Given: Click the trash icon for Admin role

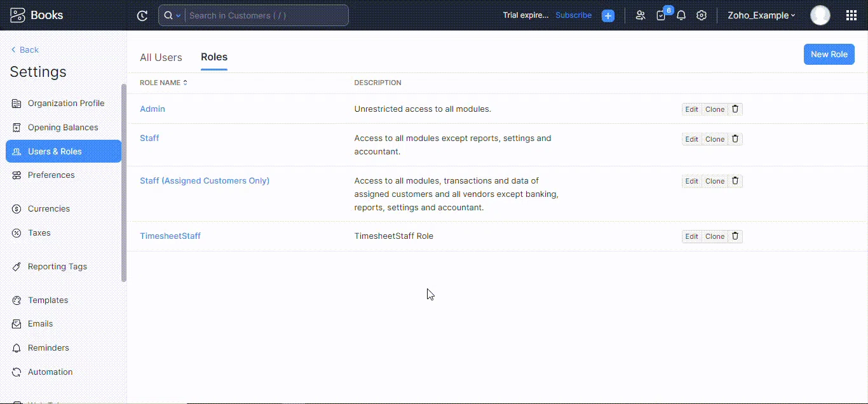Looking at the screenshot, I should coord(735,109).
